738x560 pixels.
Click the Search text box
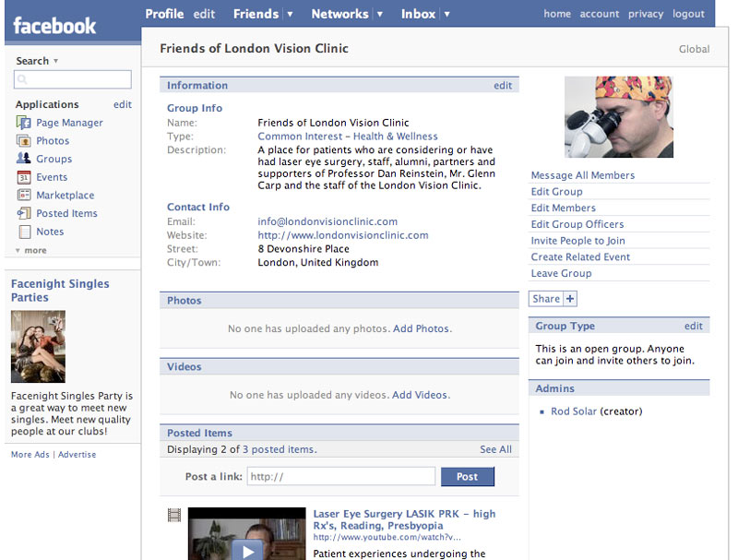click(73, 80)
